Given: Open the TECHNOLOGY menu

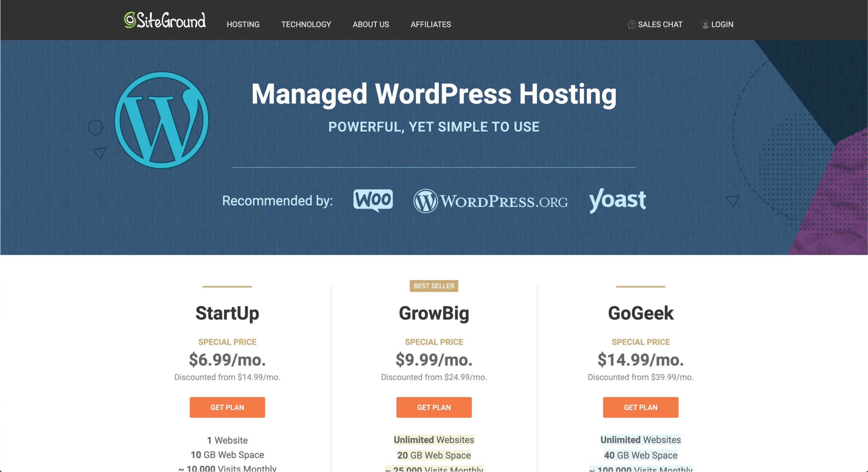Looking at the screenshot, I should (x=306, y=24).
